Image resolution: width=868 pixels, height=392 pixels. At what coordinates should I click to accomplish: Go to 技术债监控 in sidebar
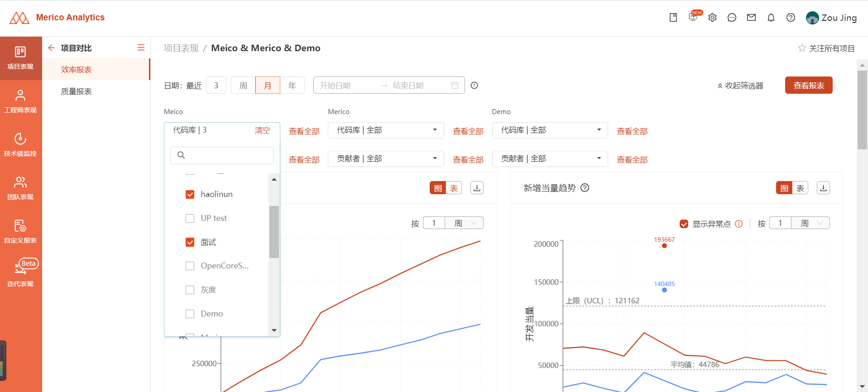[20, 145]
